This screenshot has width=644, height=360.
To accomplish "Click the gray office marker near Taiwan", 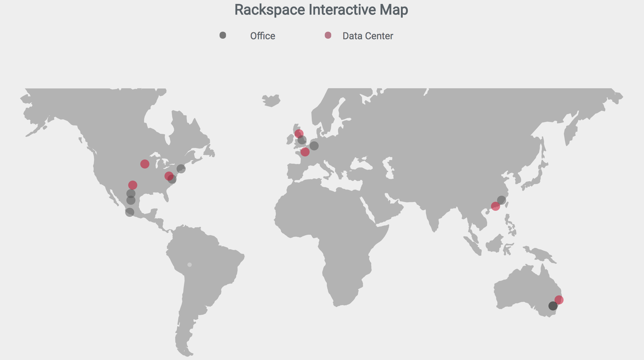I will click(x=502, y=200).
